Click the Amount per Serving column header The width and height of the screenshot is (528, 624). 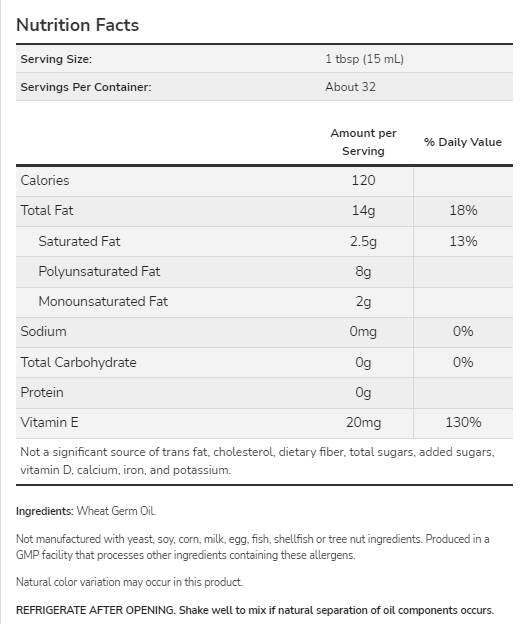click(363, 142)
